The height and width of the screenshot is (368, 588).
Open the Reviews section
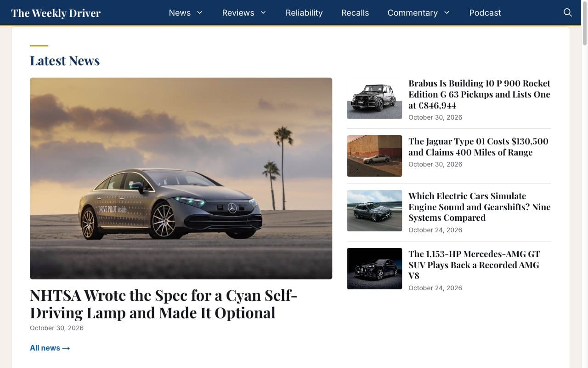(x=238, y=12)
